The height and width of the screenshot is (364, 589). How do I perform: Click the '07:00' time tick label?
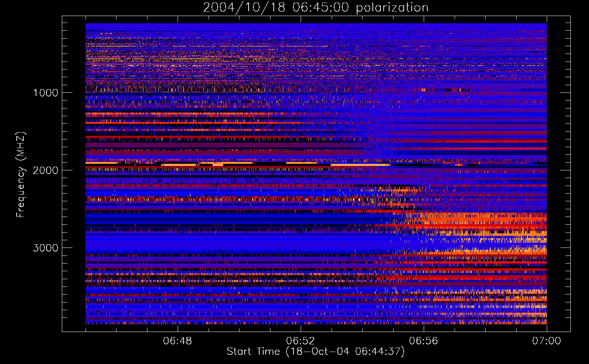546,341
